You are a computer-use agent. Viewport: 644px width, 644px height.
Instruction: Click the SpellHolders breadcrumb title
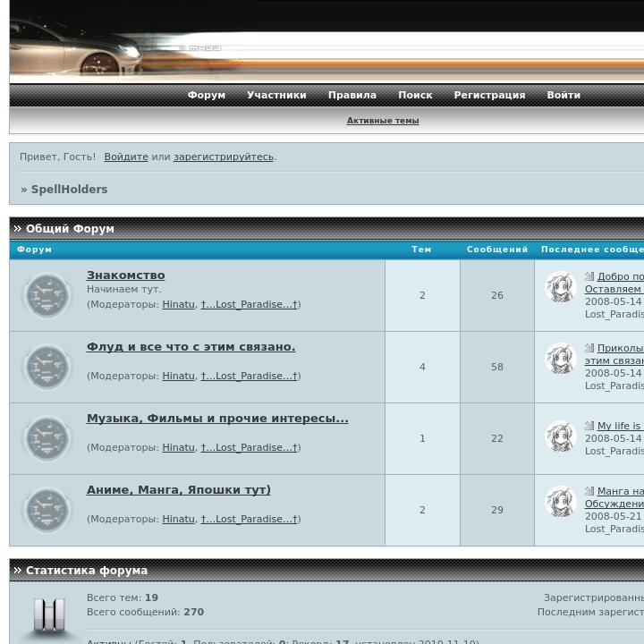(70, 190)
